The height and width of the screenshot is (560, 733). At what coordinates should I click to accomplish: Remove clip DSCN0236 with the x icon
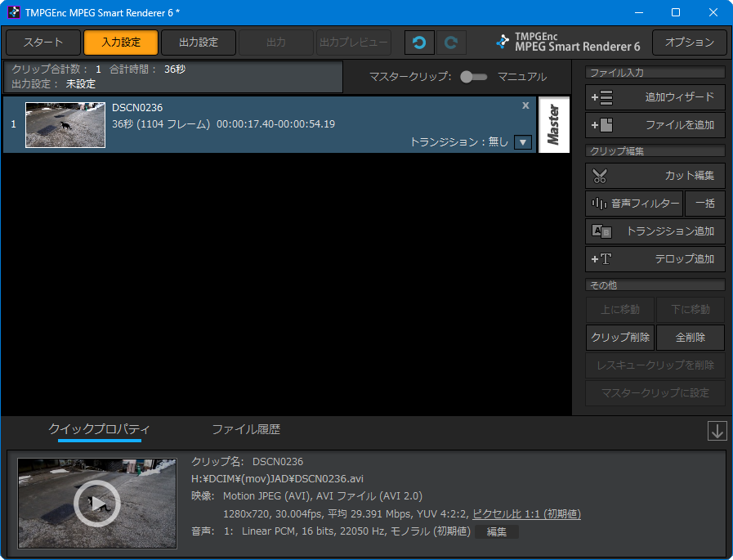coord(525,105)
